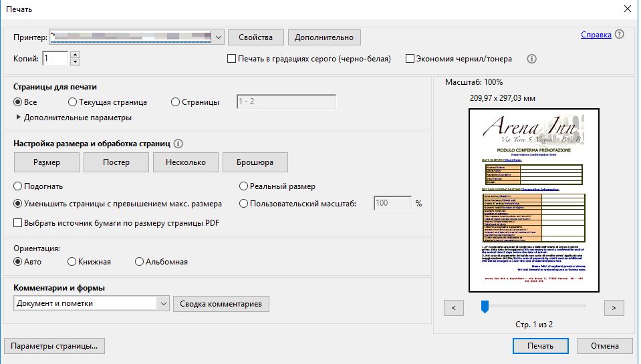This screenshot has height=364, width=641.
Task: Click the info icon after Экономия чернил/тонера
Action: click(x=531, y=59)
